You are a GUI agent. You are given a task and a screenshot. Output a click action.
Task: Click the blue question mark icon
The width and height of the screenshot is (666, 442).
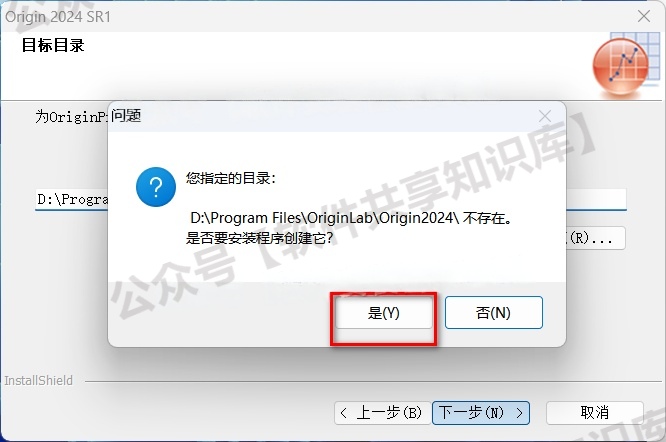click(156, 187)
